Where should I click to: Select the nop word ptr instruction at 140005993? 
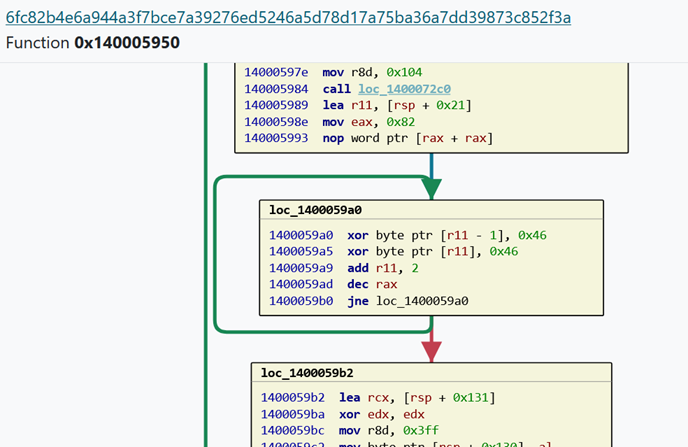[369, 138]
